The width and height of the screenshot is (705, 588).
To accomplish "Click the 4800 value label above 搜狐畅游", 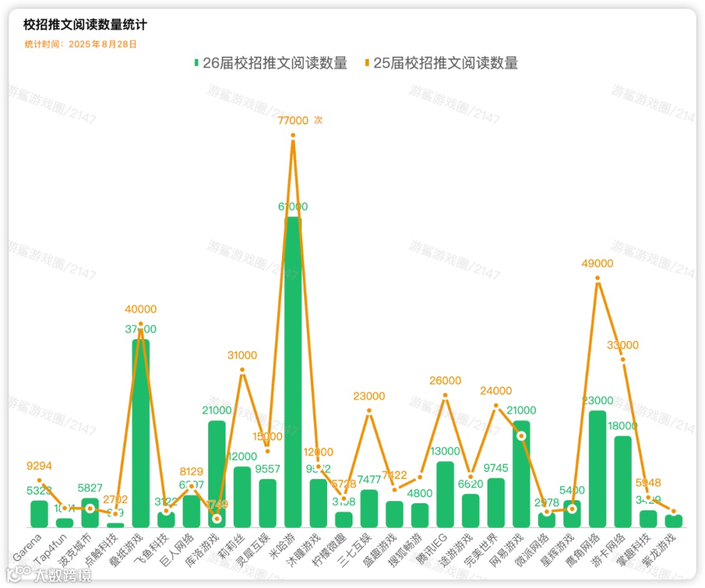I will tap(420, 493).
